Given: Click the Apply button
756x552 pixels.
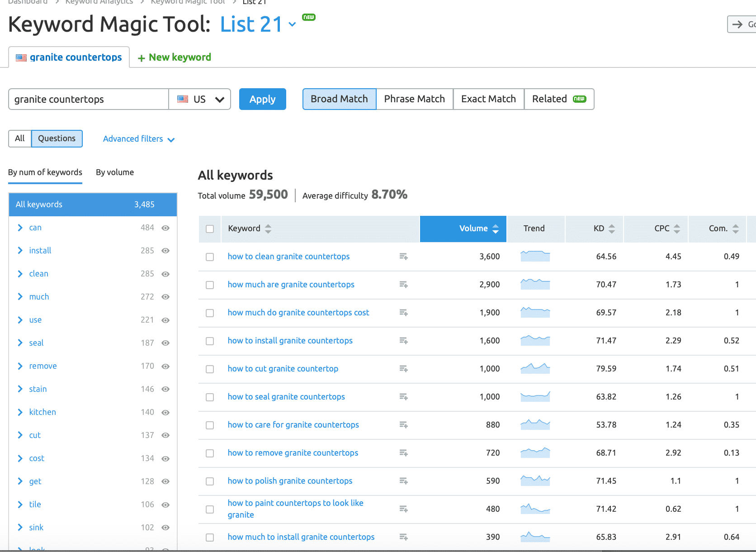Looking at the screenshot, I should click(x=262, y=99).
